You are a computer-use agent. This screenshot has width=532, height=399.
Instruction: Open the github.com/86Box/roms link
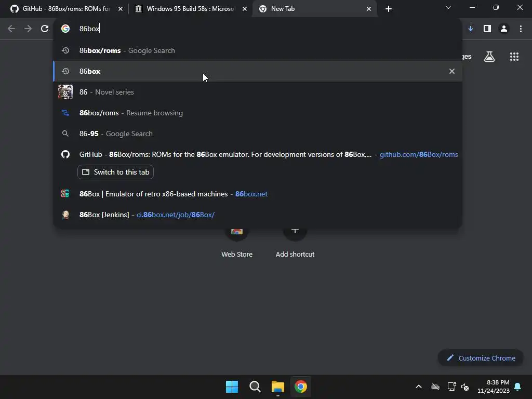[x=419, y=154]
